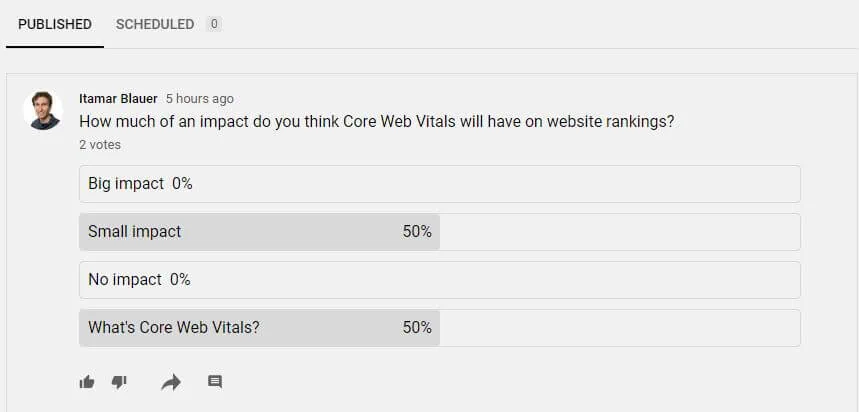Share the post using the arrow icon
Image resolution: width=859 pixels, height=412 pixels.
click(171, 382)
